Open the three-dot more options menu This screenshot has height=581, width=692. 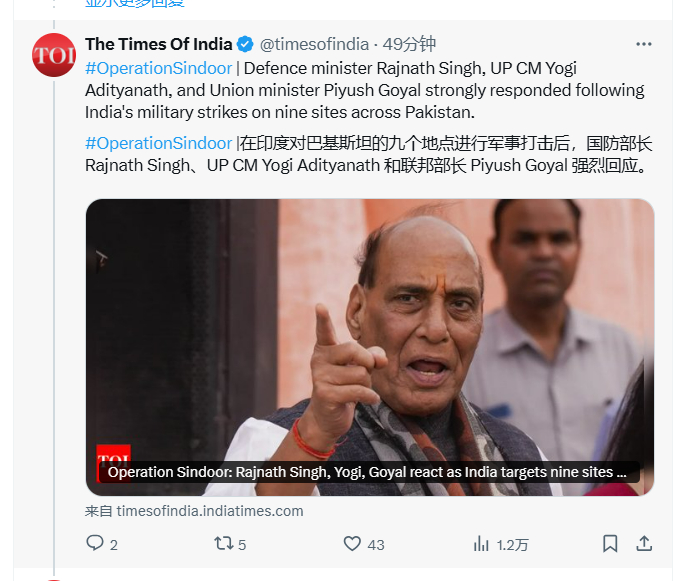(643, 44)
